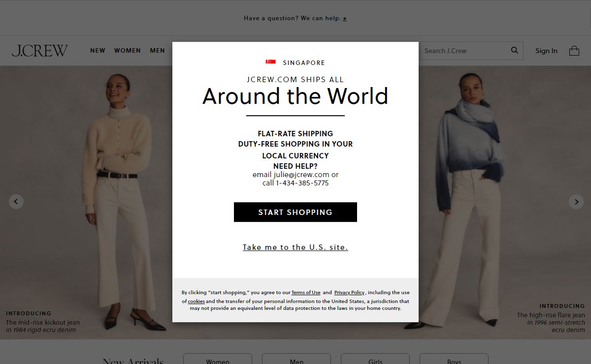Image resolution: width=591 pixels, height=364 pixels.
Task: Click the Have a question help banner
Action: pos(295,18)
